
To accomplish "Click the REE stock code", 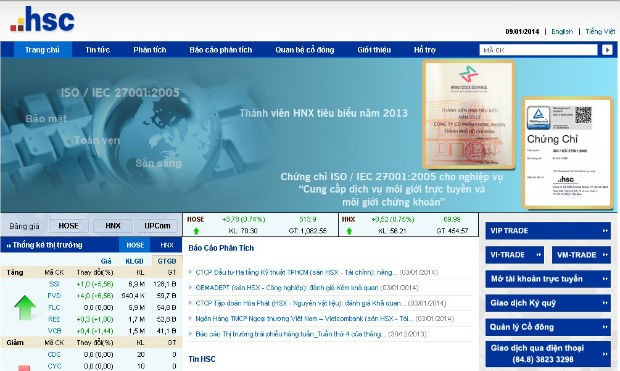I will pos(54,319).
